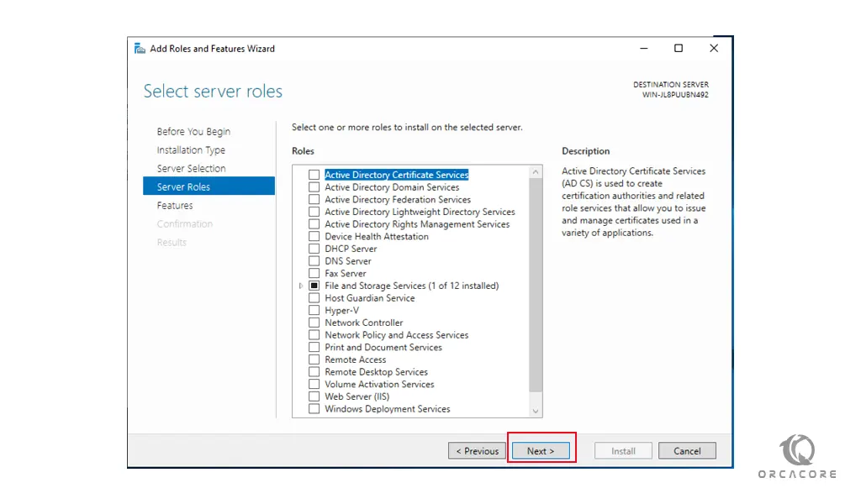The width and height of the screenshot is (861, 504).
Task: Minimize the wizard window
Action: 643,48
